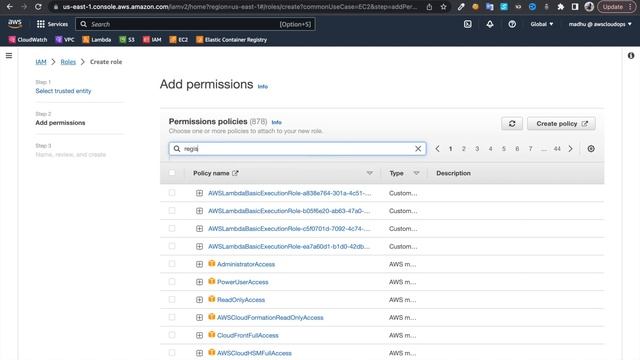The image size is (640, 360).
Task: Check the AWSLambdaBasicExecutionRole-a838e764 policy
Action: point(172,193)
